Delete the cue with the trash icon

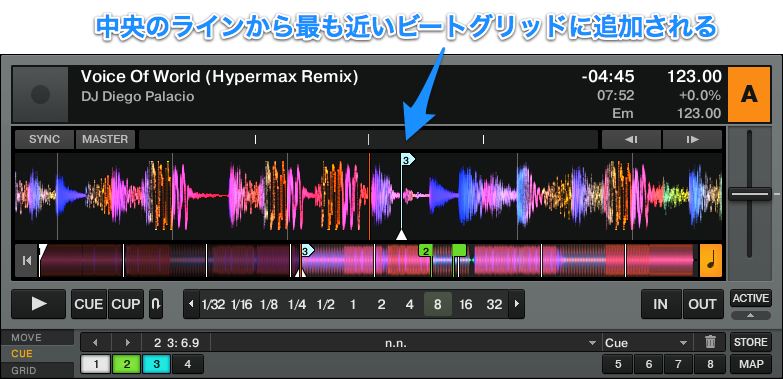click(710, 343)
